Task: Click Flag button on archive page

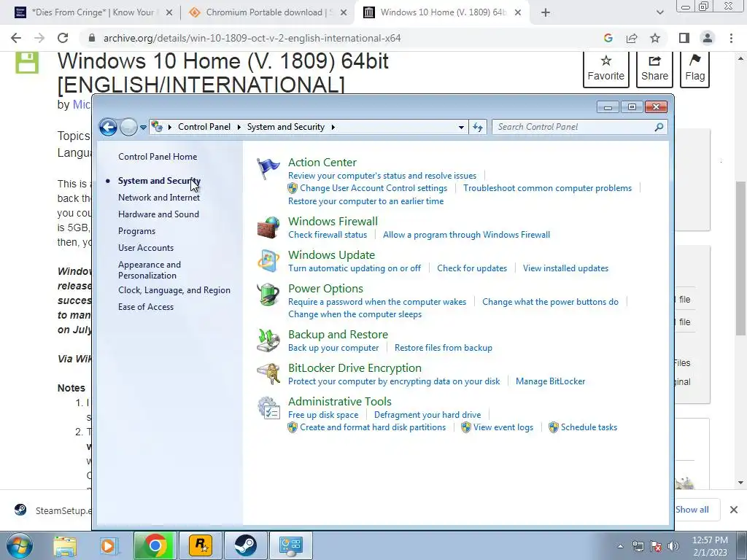Action: [x=694, y=69]
